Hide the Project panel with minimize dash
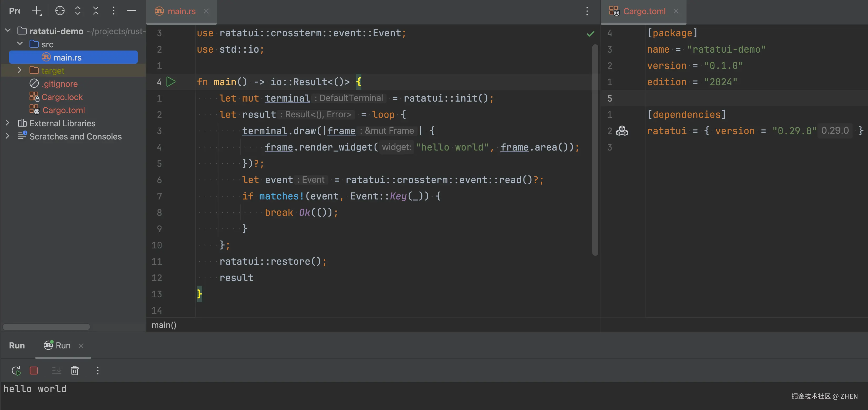 click(132, 11)
